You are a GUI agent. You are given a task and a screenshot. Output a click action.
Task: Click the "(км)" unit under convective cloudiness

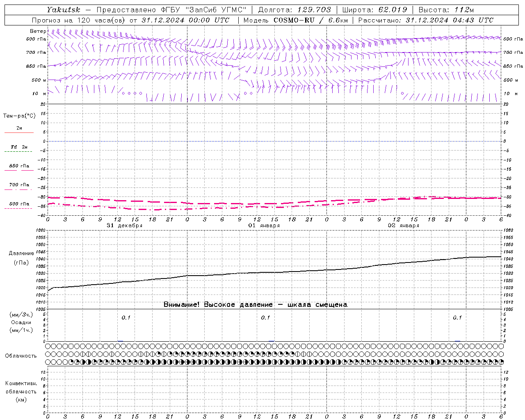click(x=21, y=399)
